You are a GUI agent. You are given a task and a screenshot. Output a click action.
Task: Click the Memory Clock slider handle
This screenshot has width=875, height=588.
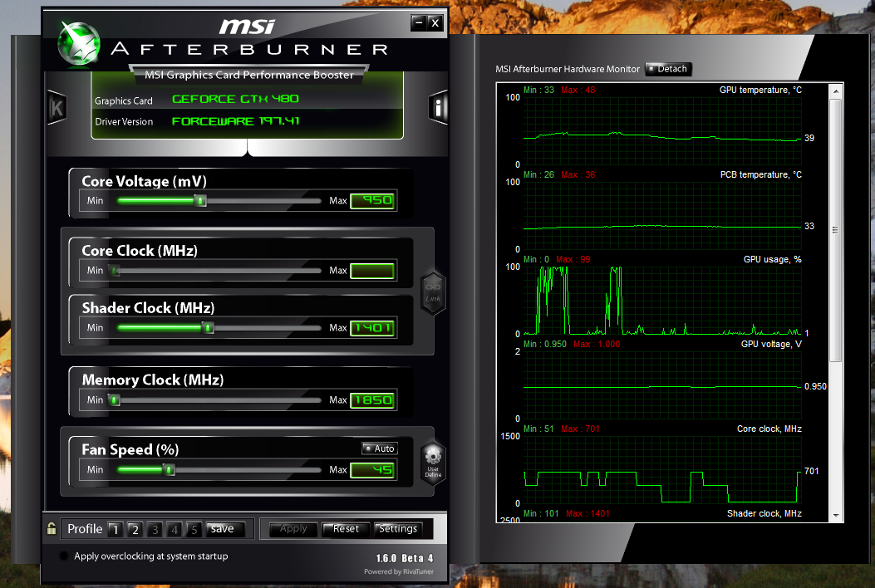114,400
